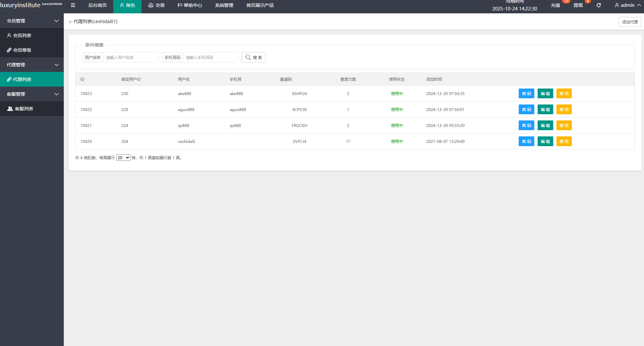Click the sidebar collapse hamburger icon
The height and width of the screenshot is (346, 644).
tap(73, 5)
